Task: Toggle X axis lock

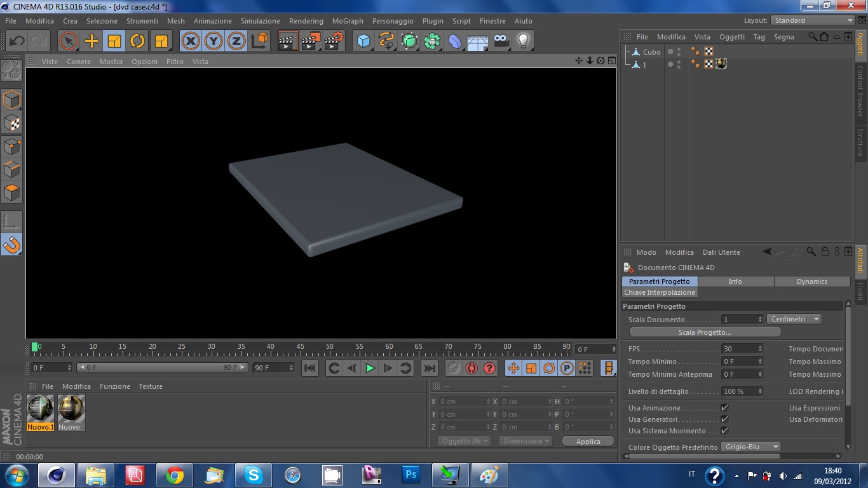Action: pyautogui.click(x=190, y=41)
